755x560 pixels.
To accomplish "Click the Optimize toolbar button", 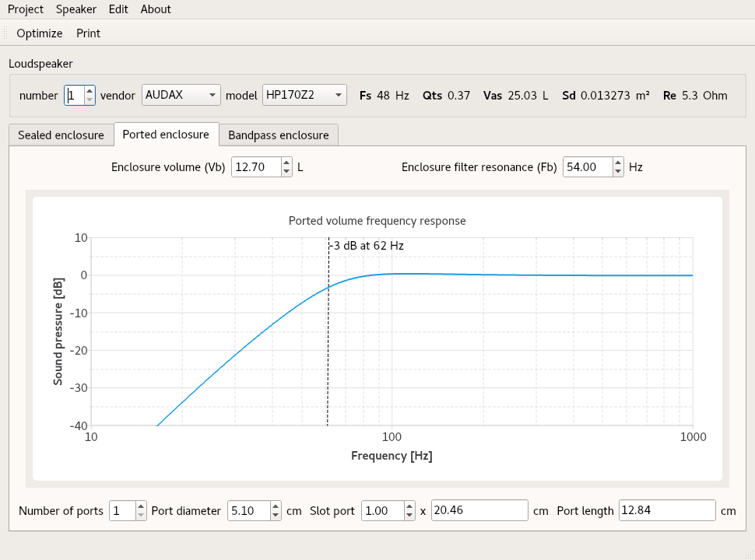I will click(39, 33).
